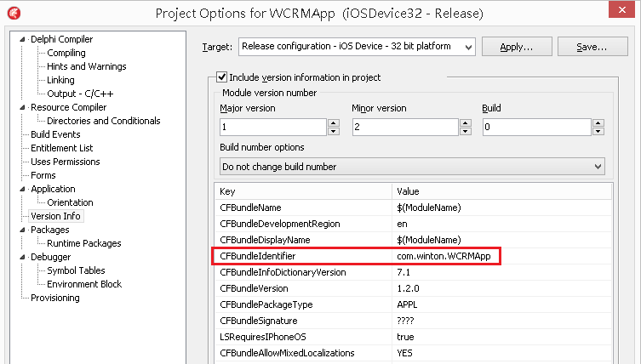Click the Major version up arrow
641x364 pixels.
334,123
